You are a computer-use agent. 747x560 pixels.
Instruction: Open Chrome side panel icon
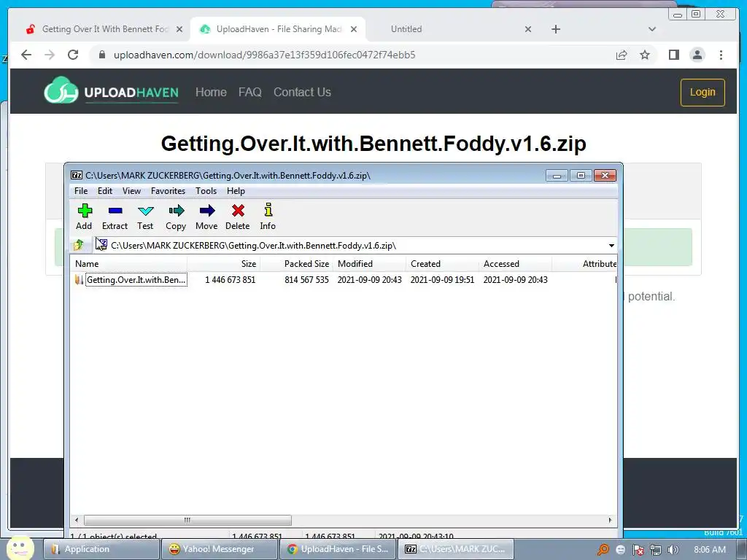[x=673, y=55]
